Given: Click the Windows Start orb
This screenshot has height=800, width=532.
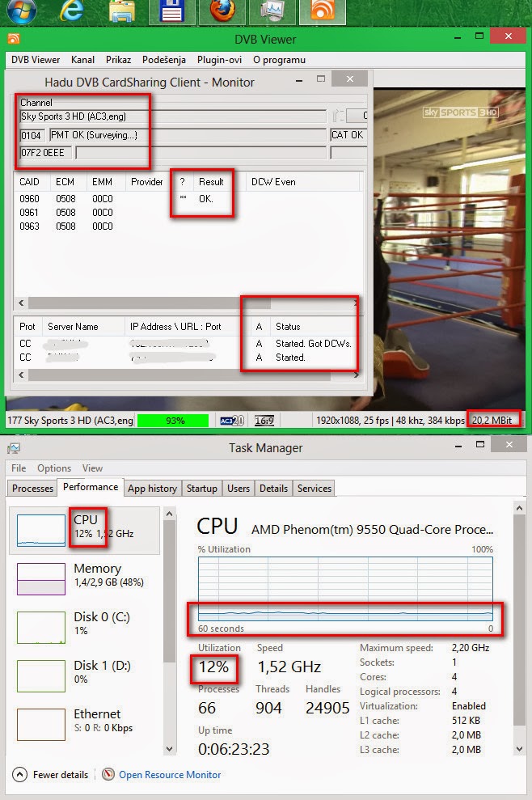Looking at the screenshot, I should point(21,11).
